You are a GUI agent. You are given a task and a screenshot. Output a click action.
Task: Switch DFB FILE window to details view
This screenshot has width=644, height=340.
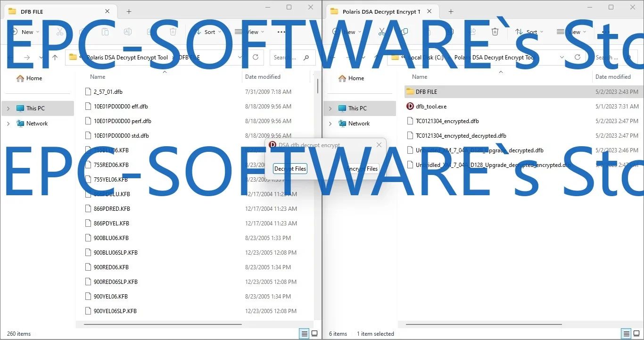(305, 333)
